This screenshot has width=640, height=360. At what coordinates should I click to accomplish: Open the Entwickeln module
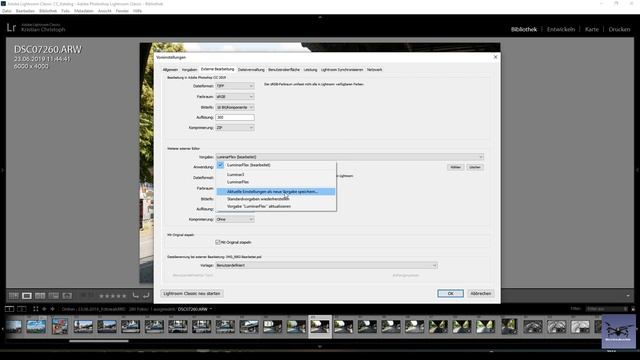click(561, 29)
